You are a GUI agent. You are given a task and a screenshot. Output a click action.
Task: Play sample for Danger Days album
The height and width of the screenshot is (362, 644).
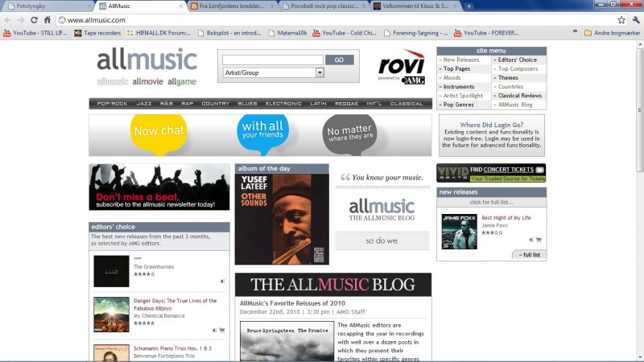(214, 330)
